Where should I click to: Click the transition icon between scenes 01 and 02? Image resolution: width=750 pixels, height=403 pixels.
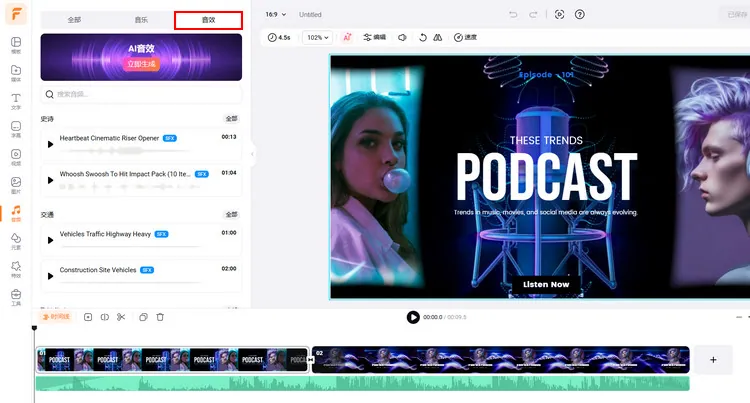310,360
